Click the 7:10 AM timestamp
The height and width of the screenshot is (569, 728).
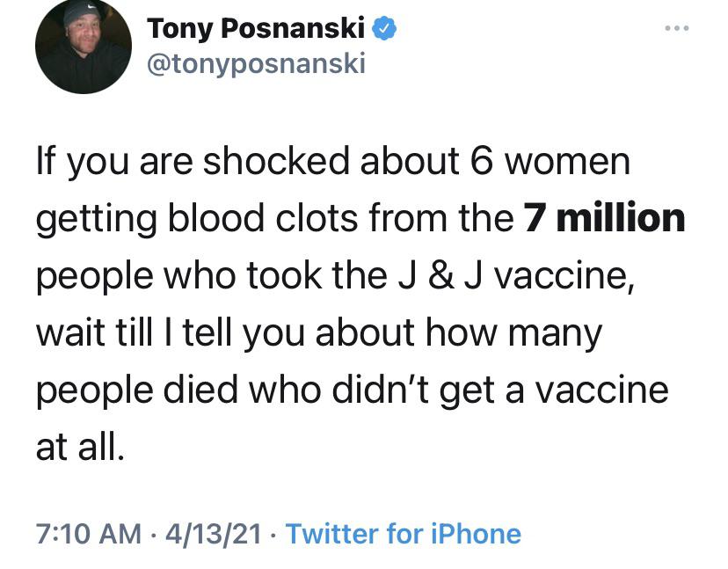[88, 533]
